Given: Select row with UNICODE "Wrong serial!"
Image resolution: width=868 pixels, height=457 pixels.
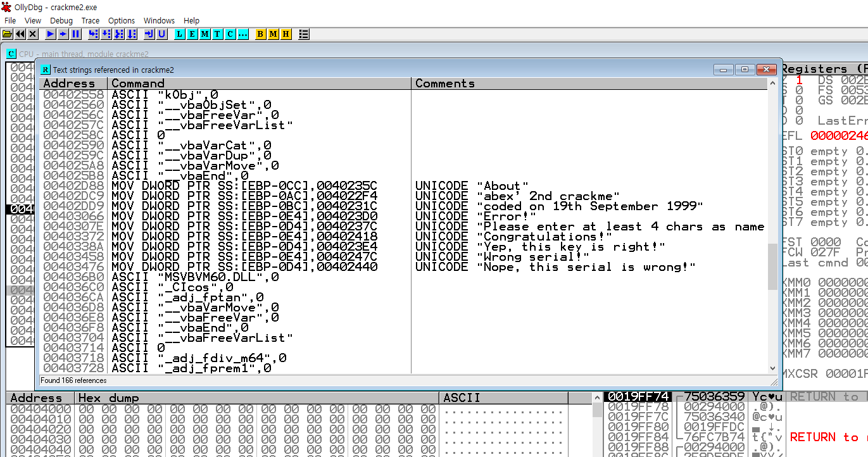Looking at the screenshot, I should tap(403, 257).
